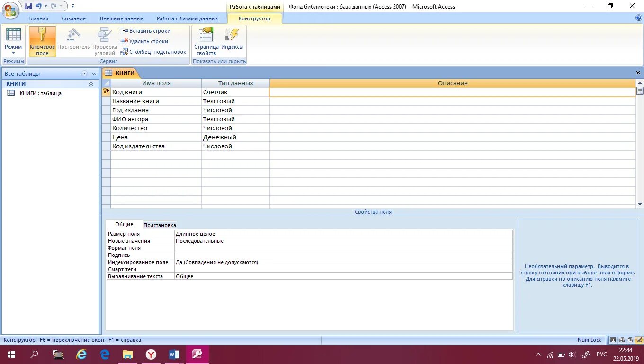Toggle the Ключевое поле primary key button
Image resolution: width=644 pixels, height=364 pixels.
42,41
